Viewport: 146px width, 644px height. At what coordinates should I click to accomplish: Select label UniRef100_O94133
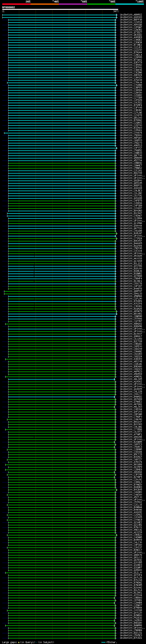pyautogui.click(x=131, y=294)
